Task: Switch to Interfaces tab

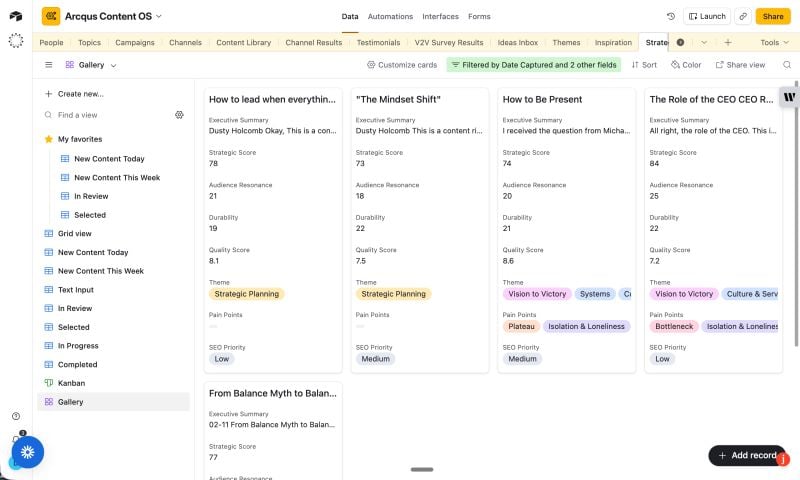Action: click(440, 16)
